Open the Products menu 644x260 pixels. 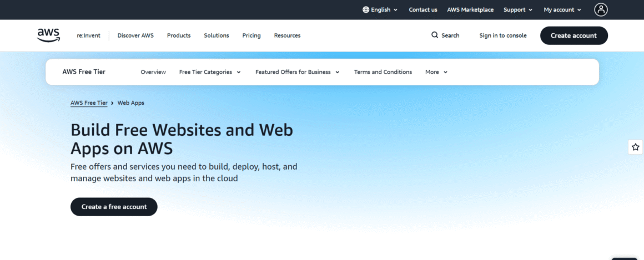coord(179,35)
